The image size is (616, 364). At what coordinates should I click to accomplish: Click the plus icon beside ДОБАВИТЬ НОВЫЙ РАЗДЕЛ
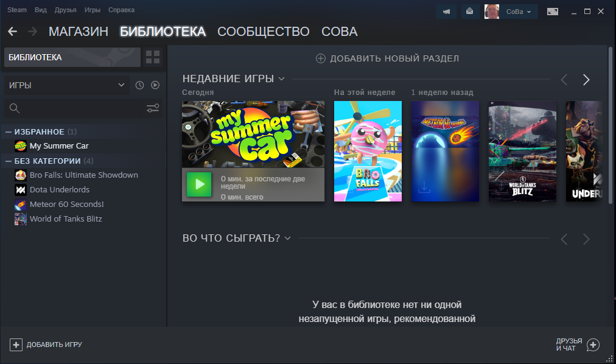coord(321,58)
